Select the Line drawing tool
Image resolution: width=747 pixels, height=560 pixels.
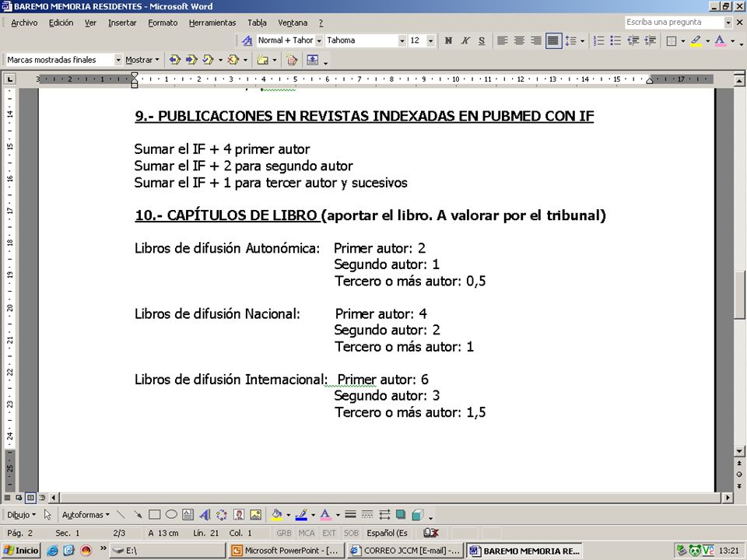(x=121, y=515)
